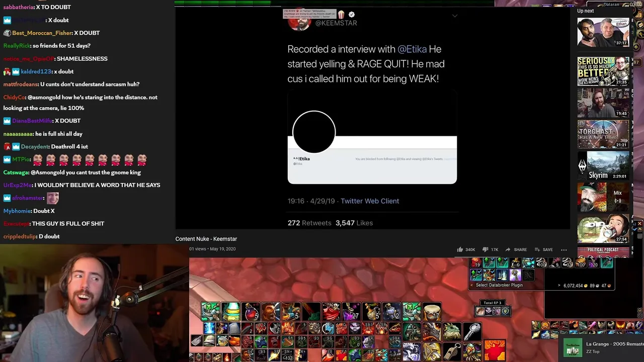Click the video title Content Nuke - Keemstar
644x362 pixels.
(206, 239)
